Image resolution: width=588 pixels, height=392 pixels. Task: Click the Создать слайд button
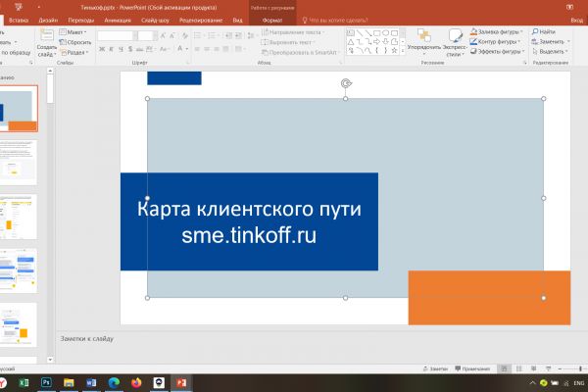pos(47,43)
